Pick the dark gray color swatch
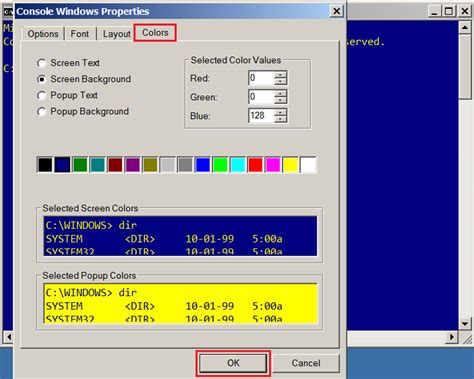 pos(185,165)
